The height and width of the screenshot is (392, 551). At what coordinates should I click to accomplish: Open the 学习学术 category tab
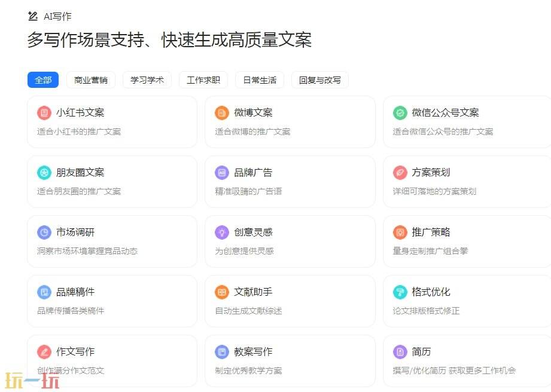(x=147, y=79)
